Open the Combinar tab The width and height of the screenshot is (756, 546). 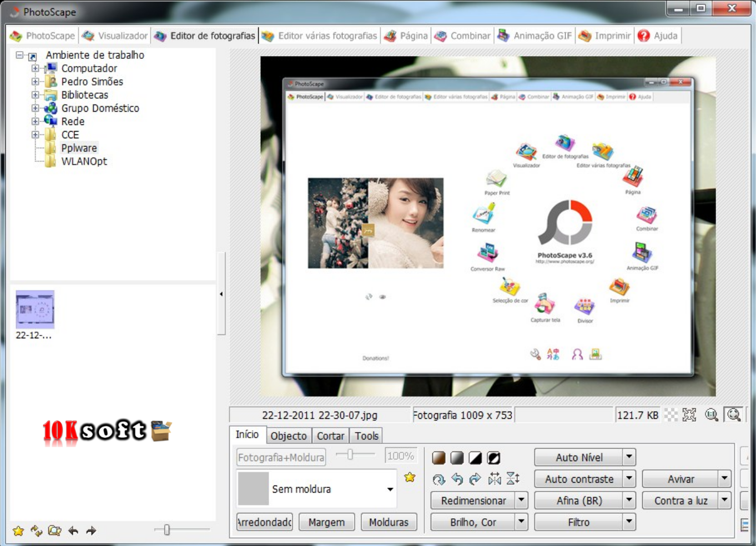click(x=463, y=36)
